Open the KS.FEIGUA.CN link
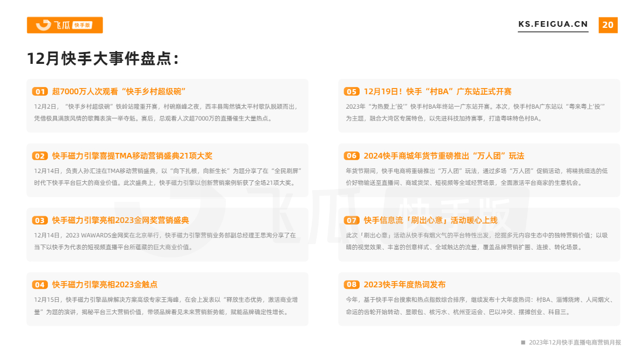Viewport: 644px width, 362px height. click(553, 24)
